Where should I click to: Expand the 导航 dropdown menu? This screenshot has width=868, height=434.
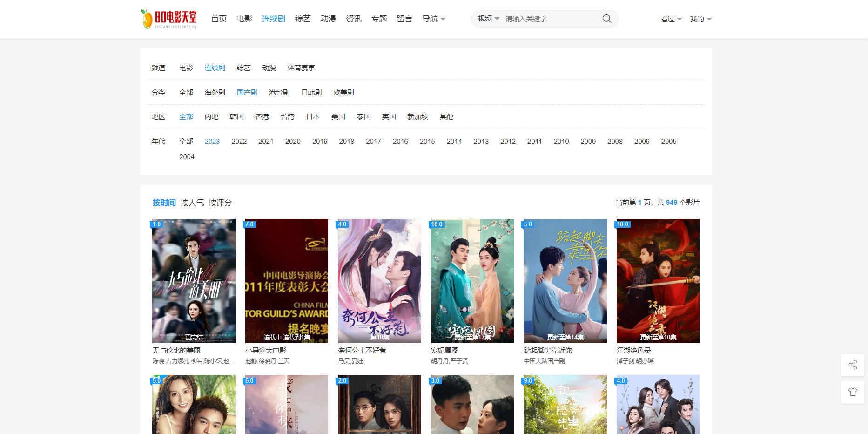[434, 19]
